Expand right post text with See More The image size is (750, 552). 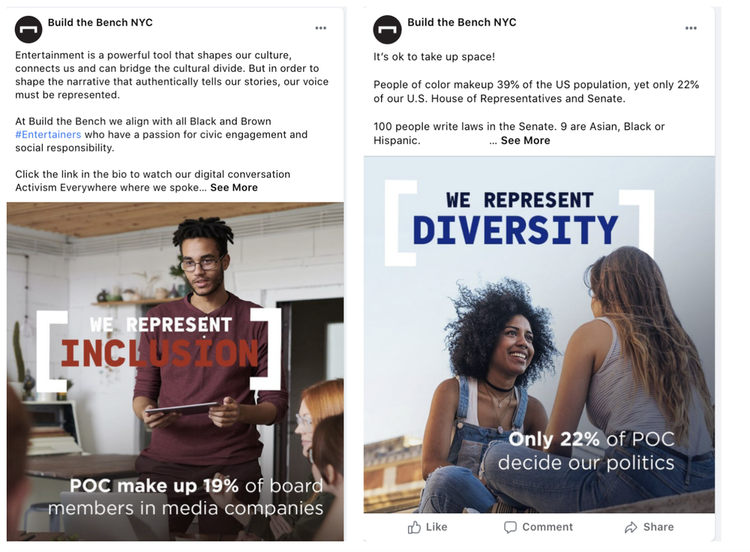tap(525, 140)
